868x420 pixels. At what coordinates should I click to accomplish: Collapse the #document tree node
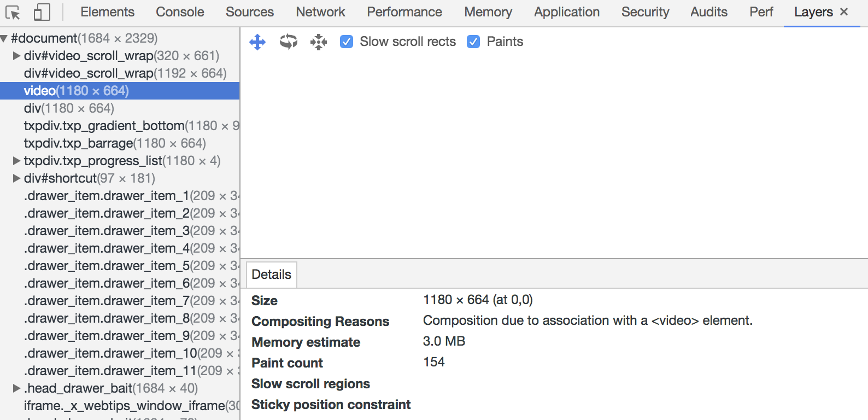click(4, 38)
